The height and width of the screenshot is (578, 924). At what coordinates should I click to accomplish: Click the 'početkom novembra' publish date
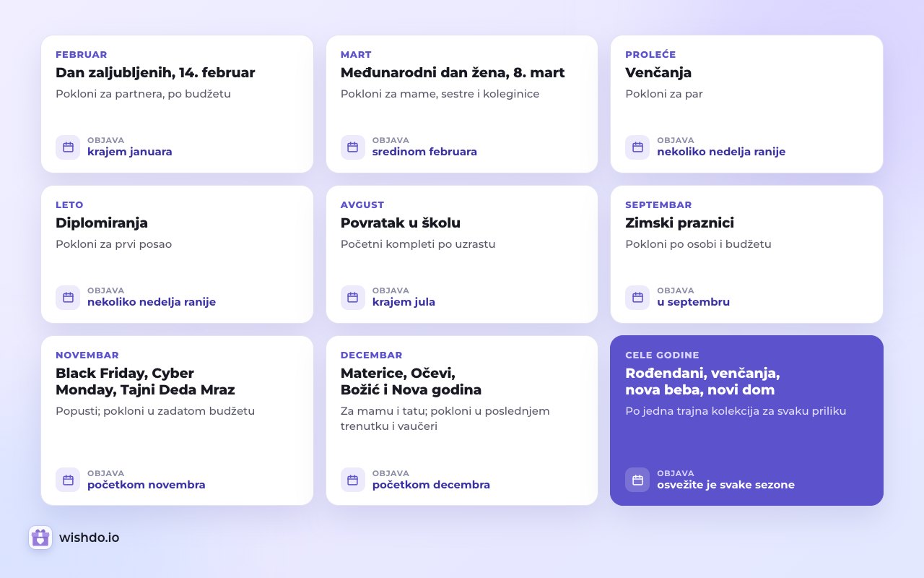coord(147,485)
